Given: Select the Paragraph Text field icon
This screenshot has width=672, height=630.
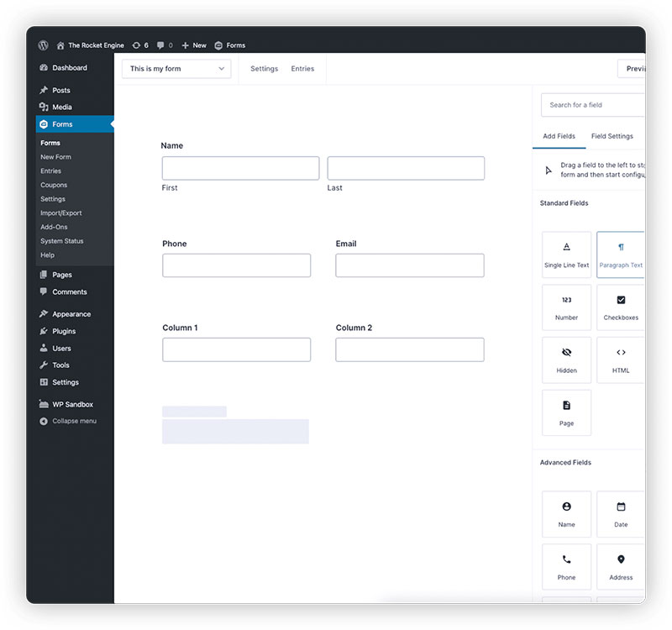Looking at the screenshot, I should 621,248.
